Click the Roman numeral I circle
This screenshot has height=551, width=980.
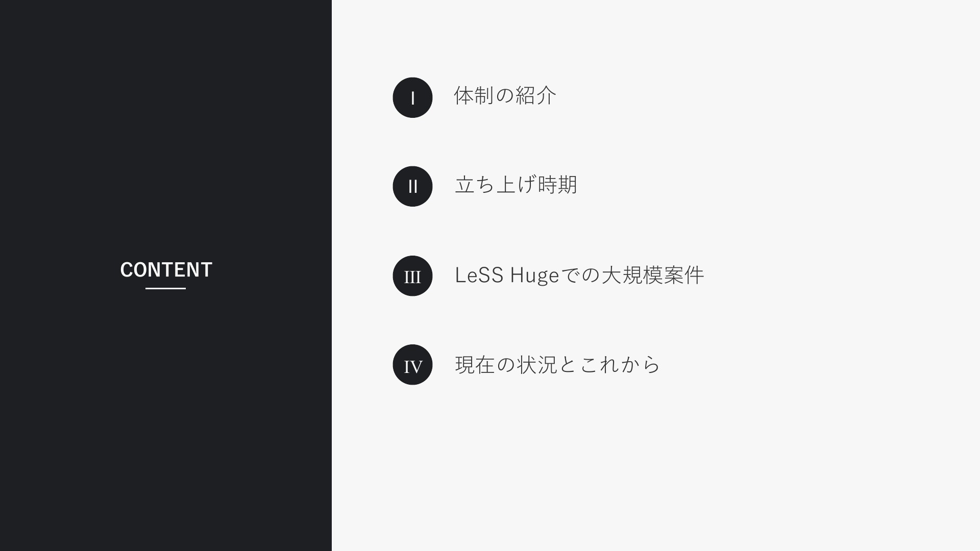[x=412, y=97]
